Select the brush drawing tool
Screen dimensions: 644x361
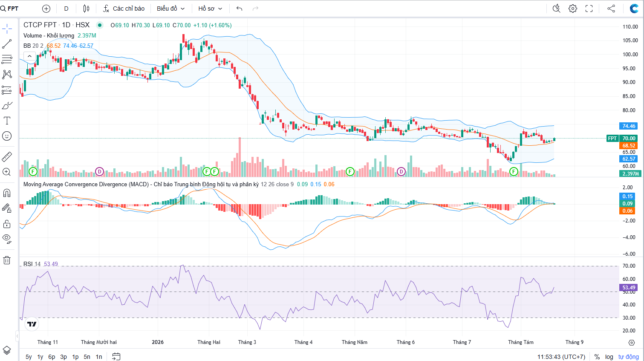pos(7,105)
